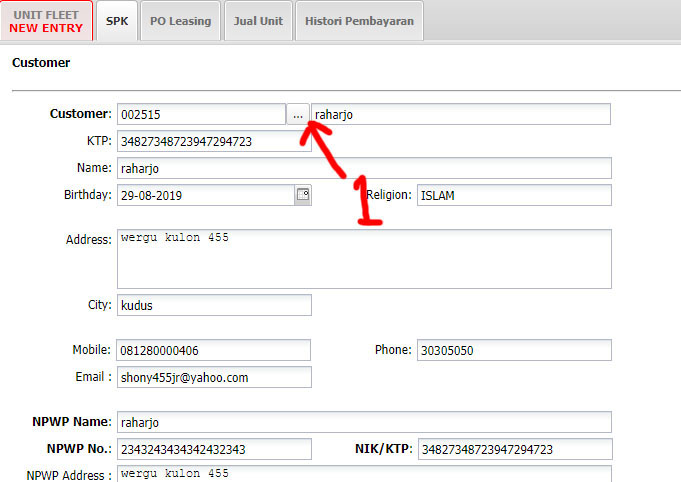Edit the Email address field
This screenshot has width=681, height=482.
click(x=214, y=377)
